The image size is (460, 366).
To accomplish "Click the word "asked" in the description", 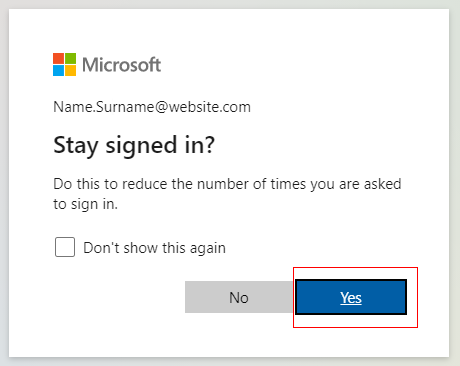I will click(383, 184).
